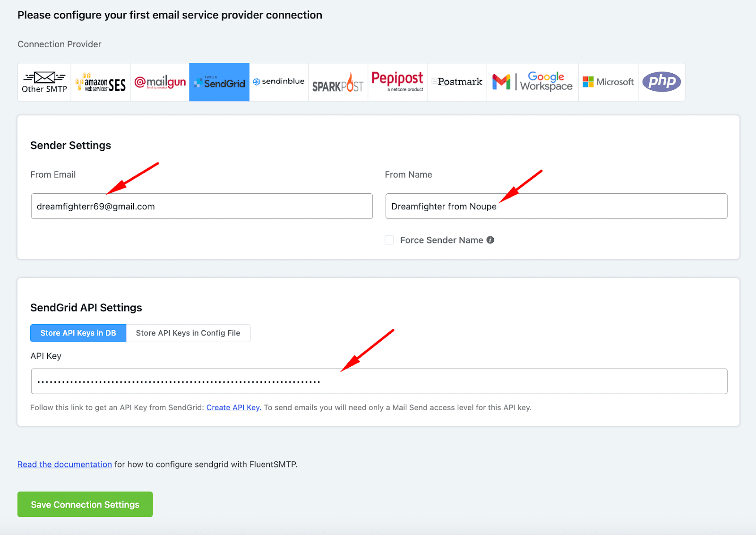Click the Force Sender Name label text

[441, 240]
